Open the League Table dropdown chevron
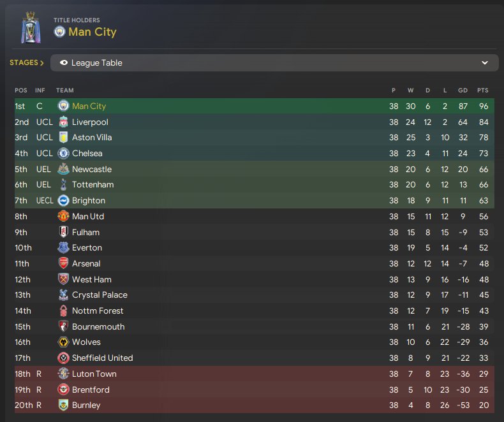This screenshot has height=422, width=504. point(485,63)
